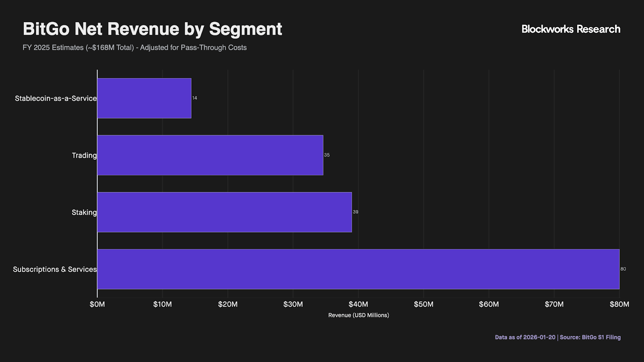Viewport: 644px width, 362px height.
Task: Click the Stablecoin-as-a-Service bar
Action: pyautogui.click(x=144, y=98)
